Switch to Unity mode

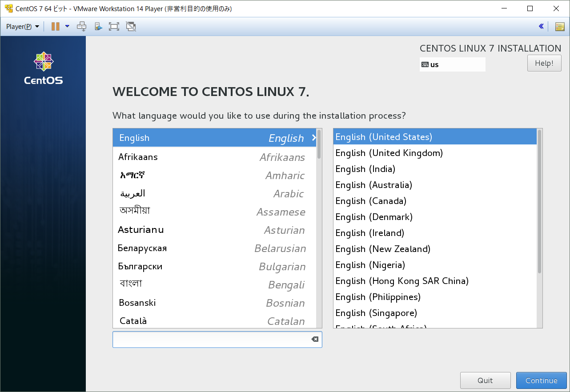tap(130, 26)
